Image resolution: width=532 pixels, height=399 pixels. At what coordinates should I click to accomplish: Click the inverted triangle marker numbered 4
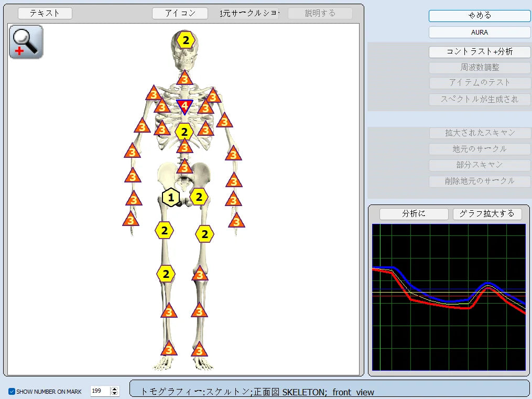coord(184,106)
